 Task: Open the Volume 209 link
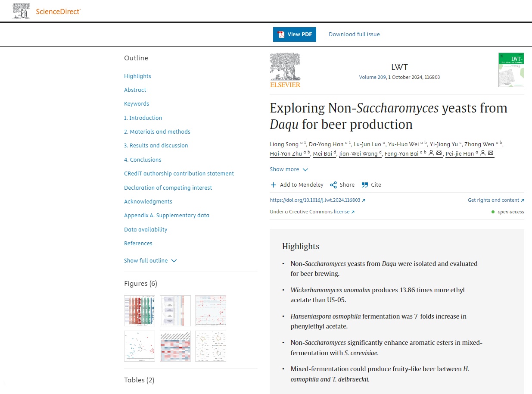pos(372,78)
